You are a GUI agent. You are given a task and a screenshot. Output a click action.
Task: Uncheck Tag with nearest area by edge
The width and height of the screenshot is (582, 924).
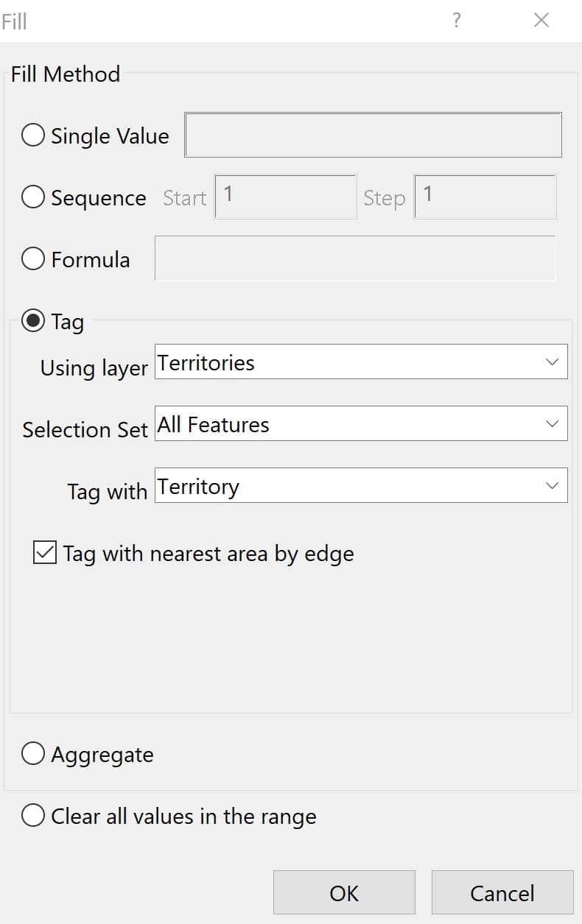tap(45, 553)
